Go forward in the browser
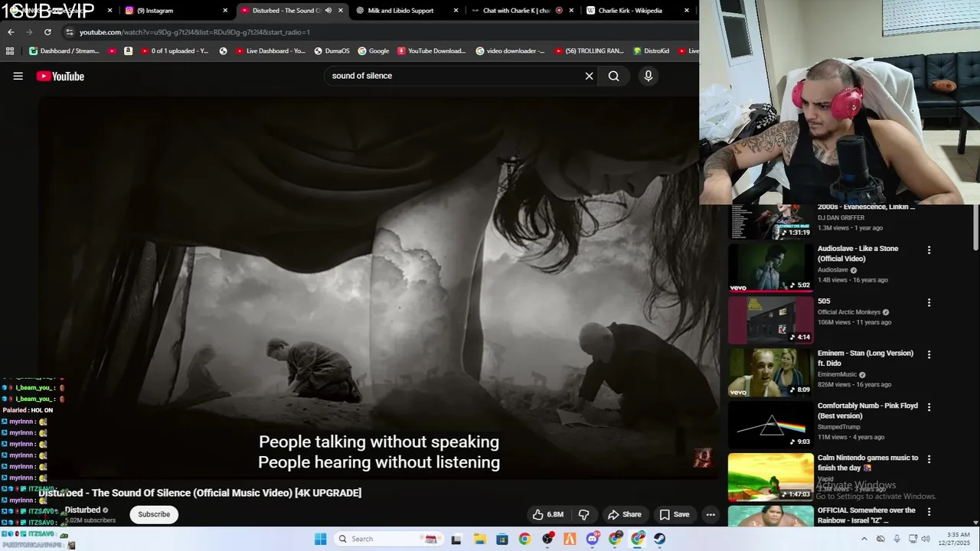 pos(29,32)
